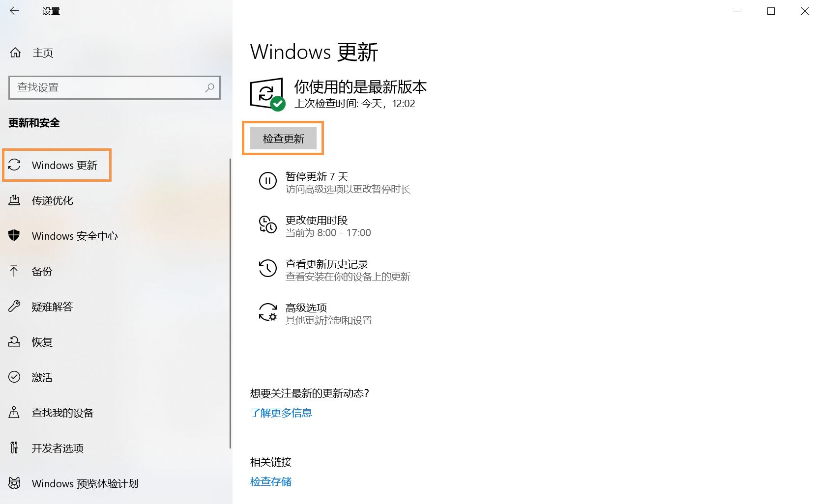Open 查找我的设备
Viewport: 817px width, 504px height.
(62, 413)
